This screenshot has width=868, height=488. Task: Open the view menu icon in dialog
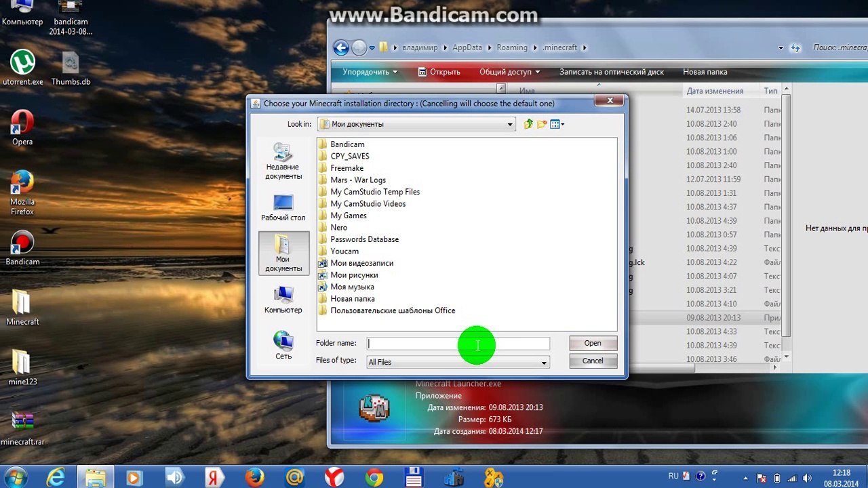coord(557,124)
